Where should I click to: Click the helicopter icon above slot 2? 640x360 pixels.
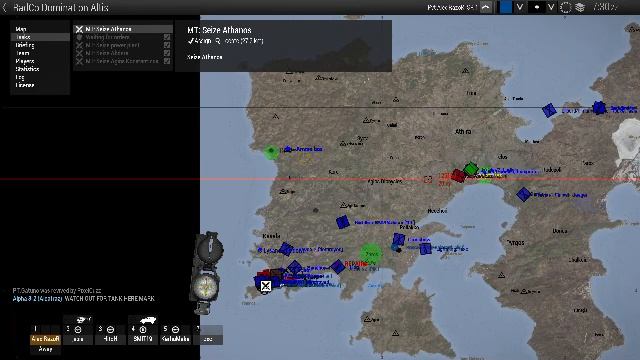pos(83,319)
